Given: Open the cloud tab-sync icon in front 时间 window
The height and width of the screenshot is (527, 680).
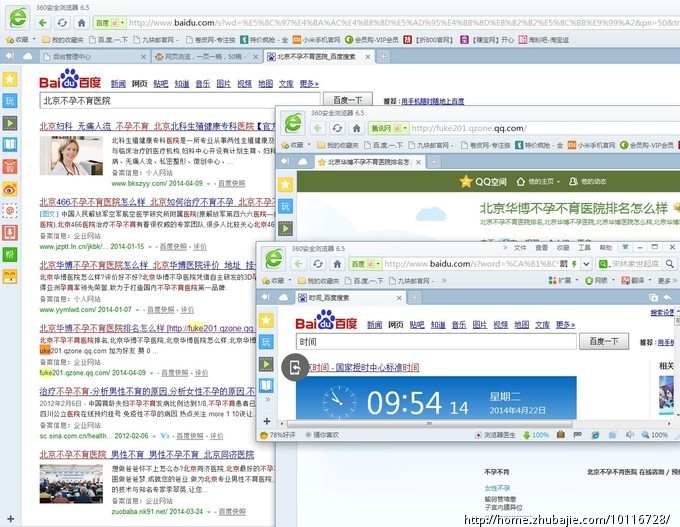Looking at the screenshot, I should click(284, 297).
